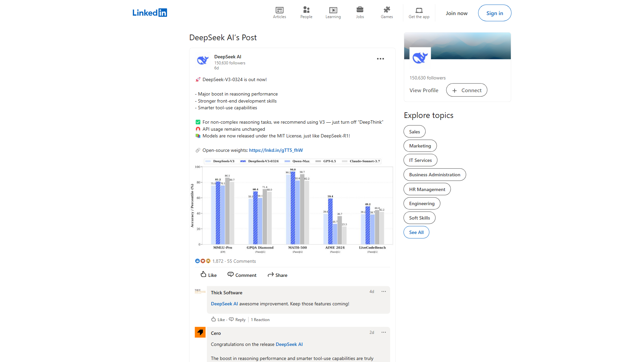View 1 Reaction on Thick Software comment
The height and width of the screenshot is (362, 644).
pyautogui.click(x=260, y=320)
